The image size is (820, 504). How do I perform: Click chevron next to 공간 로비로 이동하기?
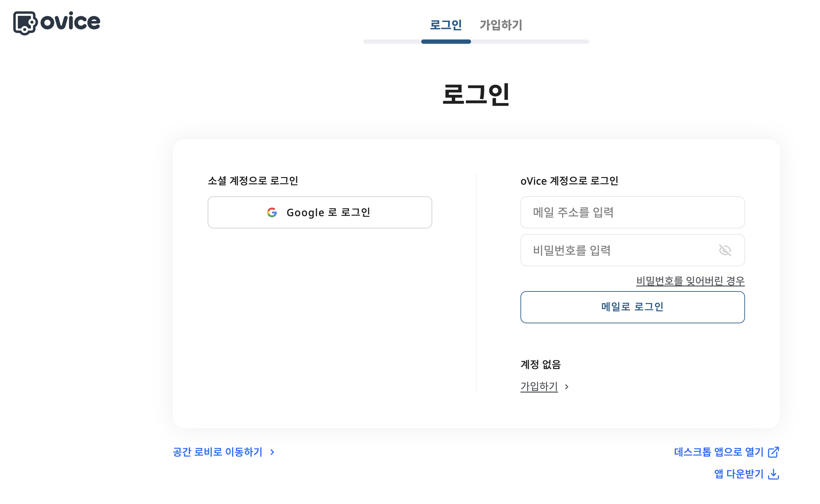coord(272,452)
